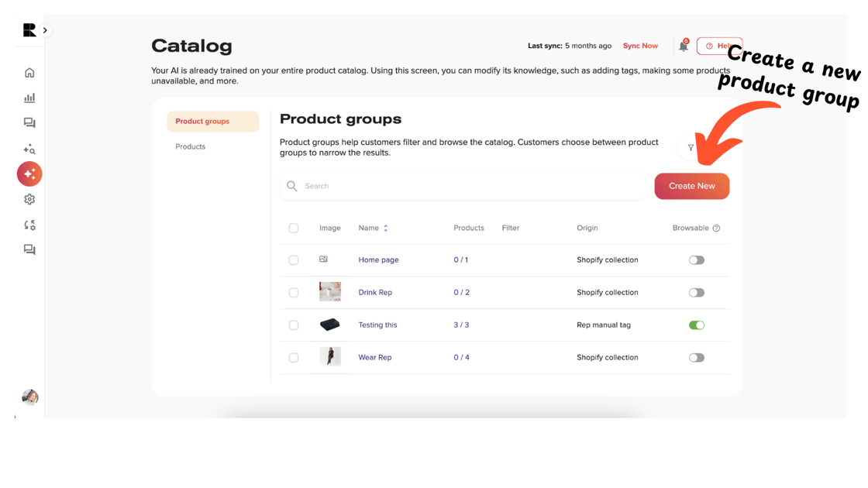Image resolution: width=868 pixels, height=488 pixels.
Task: Click the Create New button
Action: tap(692, 186)
